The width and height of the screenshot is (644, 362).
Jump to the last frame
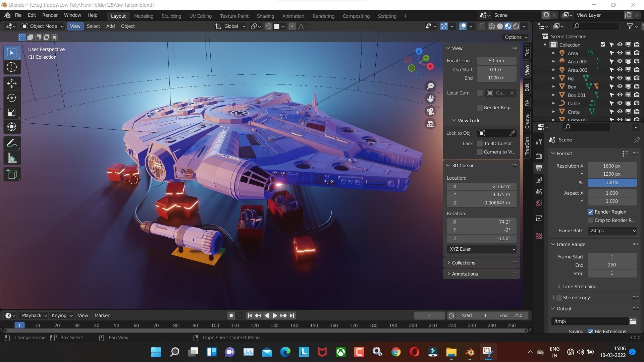(x=292, y=315)
